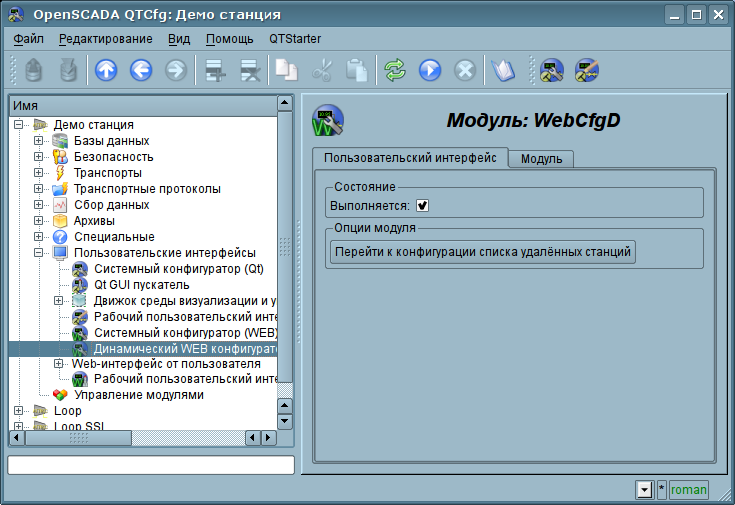Click the asterisk modification indicator
The image size is (735, 505).
661,490
